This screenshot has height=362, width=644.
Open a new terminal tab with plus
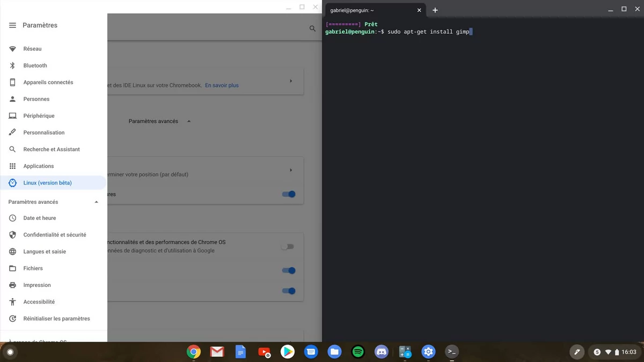[x=435, y=10]
